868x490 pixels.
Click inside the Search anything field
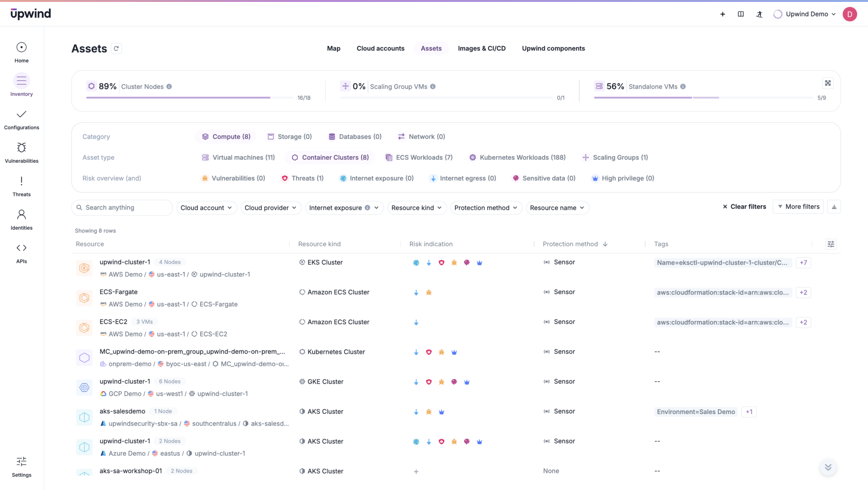point(122,207)
